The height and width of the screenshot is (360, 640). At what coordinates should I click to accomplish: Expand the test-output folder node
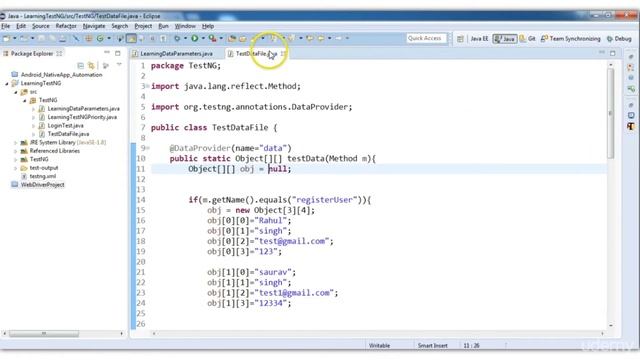(16, 168)
